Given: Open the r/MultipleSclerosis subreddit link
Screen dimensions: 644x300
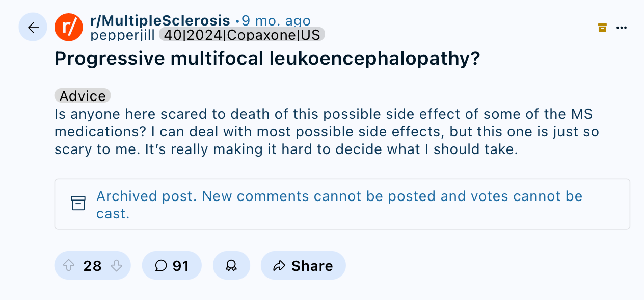Looking at the screenshot, I should tap(160, 21).
